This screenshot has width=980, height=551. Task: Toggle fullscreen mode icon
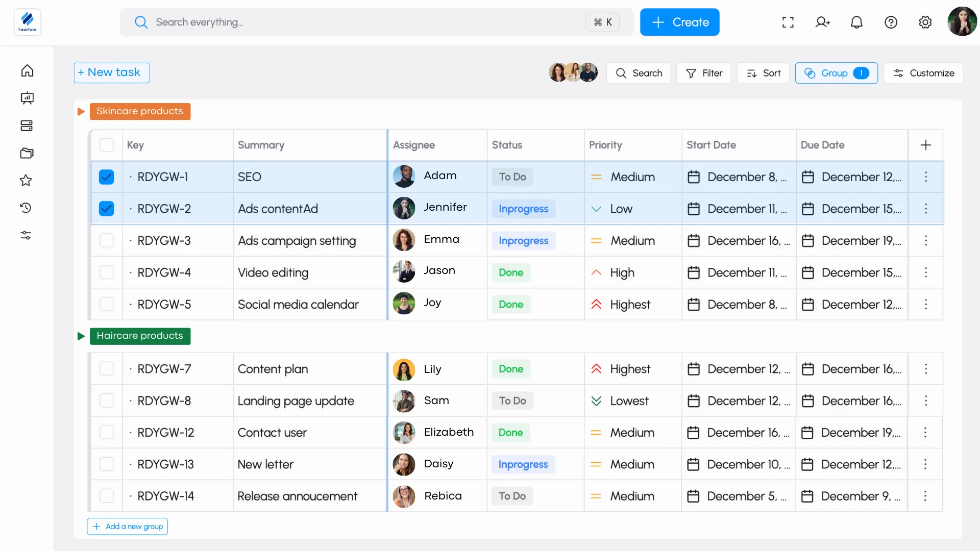click(788, 22)
